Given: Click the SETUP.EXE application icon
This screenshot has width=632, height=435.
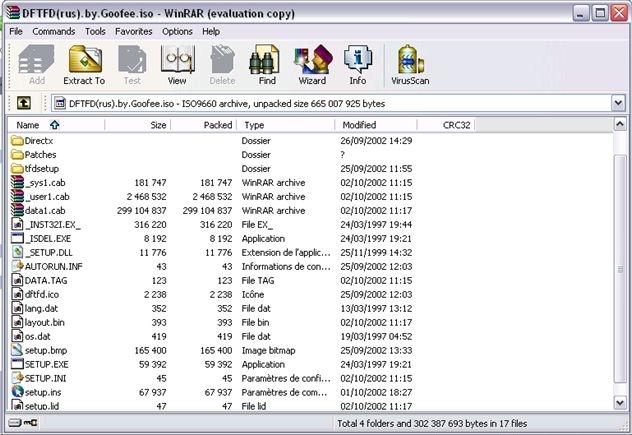Looking at the screenshot, I should 17,364.
